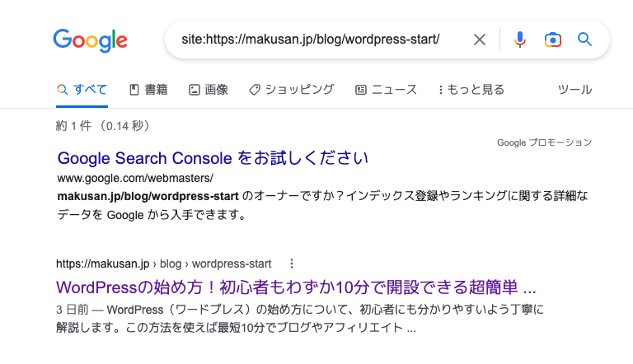633x364 pixels.
Task: Switch to the 書籍 tab
Action: [148, 90]
